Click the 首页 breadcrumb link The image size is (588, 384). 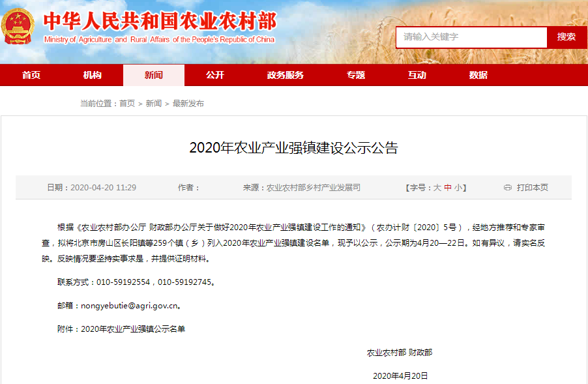(x=127, y=104)
